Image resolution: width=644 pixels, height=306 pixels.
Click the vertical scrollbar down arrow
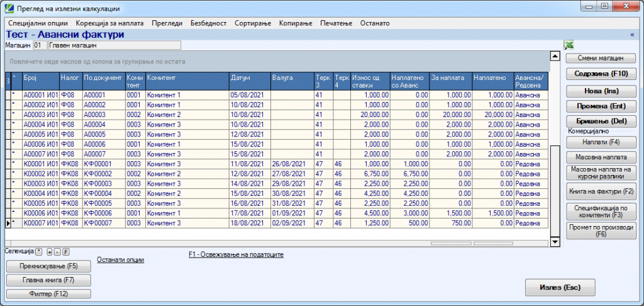click(555, 242)
